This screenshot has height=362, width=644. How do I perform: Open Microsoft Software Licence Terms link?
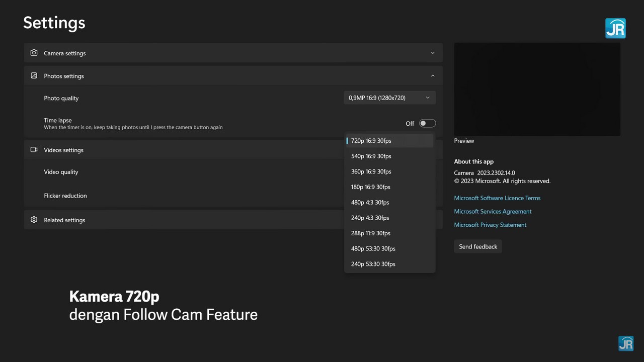pyautogui.click(x=497, y=198)
